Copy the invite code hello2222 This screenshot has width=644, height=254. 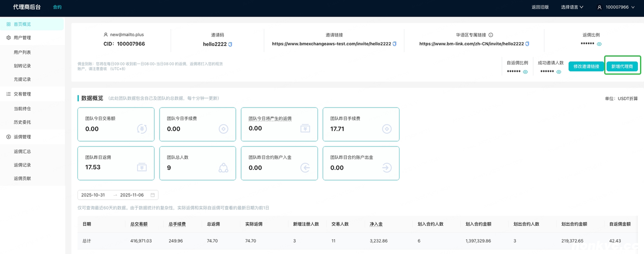(230, 44)
